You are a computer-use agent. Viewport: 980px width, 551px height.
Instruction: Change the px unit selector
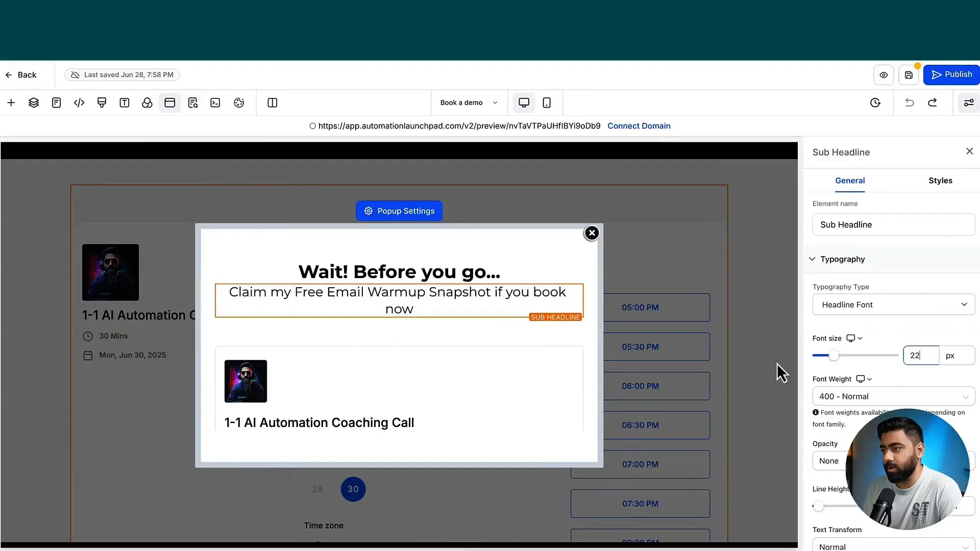(x=957, y=356)
